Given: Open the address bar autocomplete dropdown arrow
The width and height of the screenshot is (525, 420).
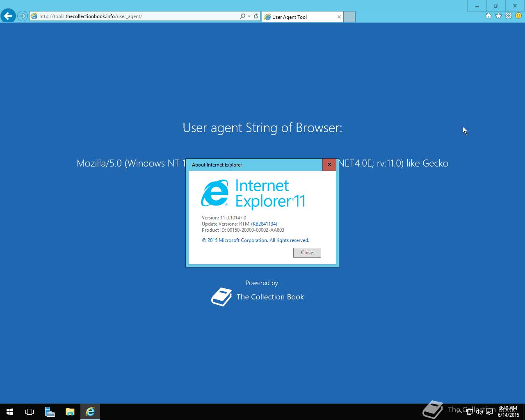Looking at the screenshot, I should point(249,16).
